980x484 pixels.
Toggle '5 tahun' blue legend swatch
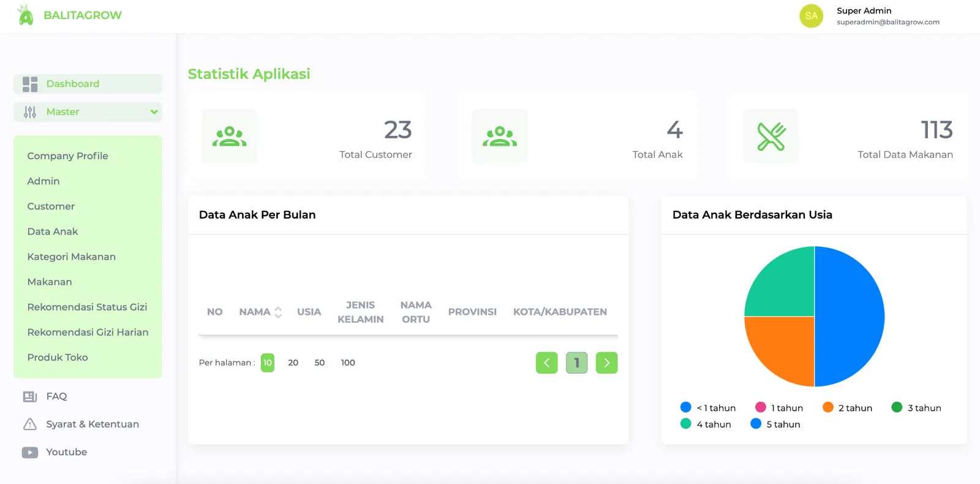pyautogui.click(x=756, y=423)
